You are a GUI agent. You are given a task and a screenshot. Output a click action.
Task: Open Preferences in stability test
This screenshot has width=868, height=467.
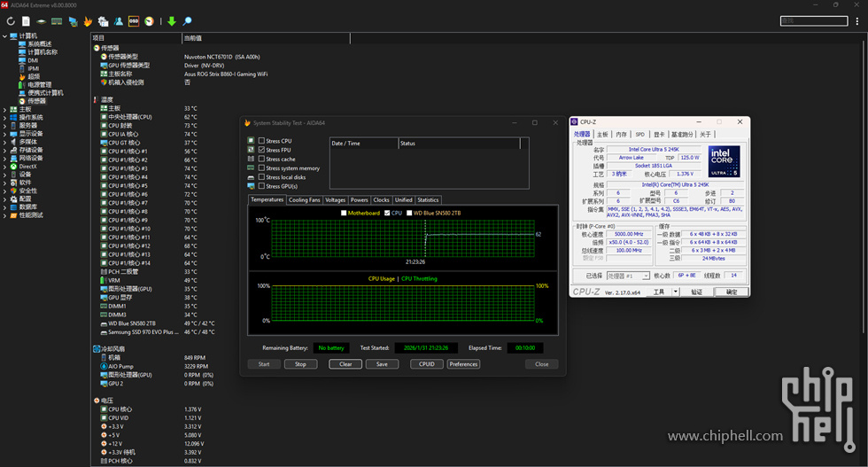463,364
